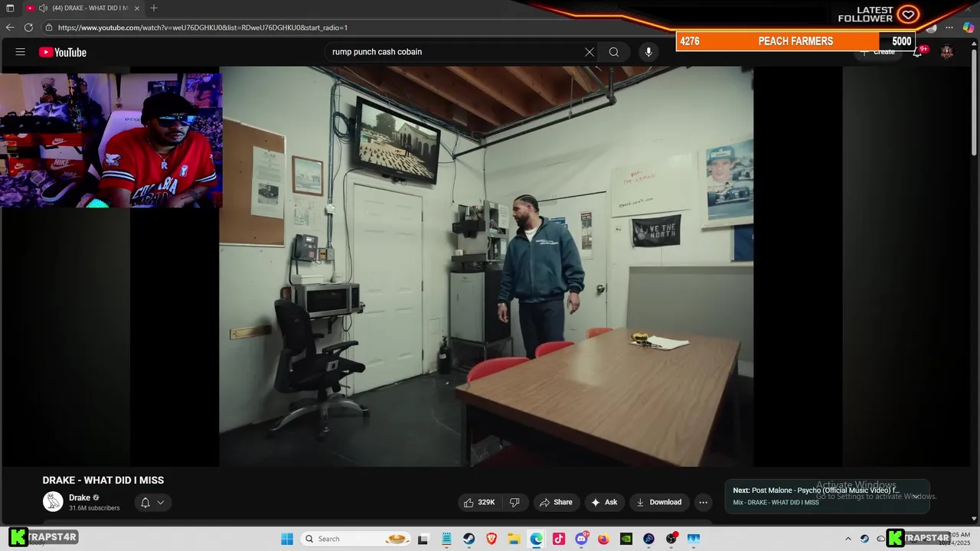Viewport: 980px width, 551px height.
Task: Click the 31.6M subscribers text
Action: pos(94,508)
